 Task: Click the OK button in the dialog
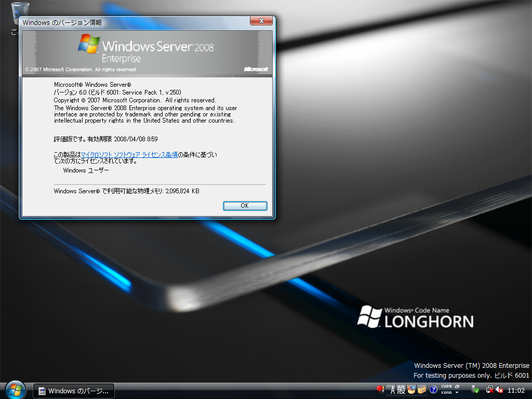coord(245,206)
